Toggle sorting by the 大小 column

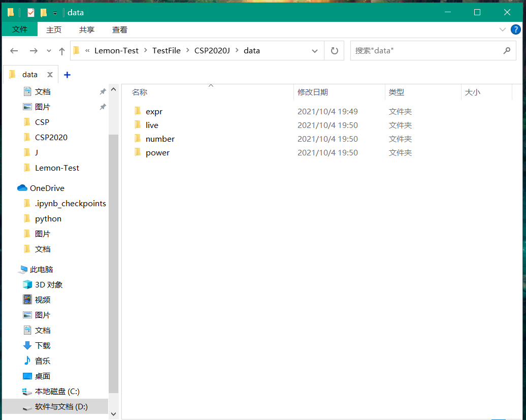click(x=471, y=92)
